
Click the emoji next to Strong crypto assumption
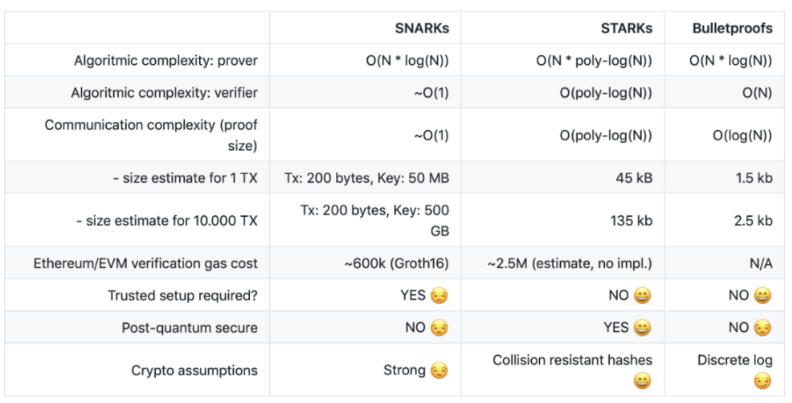439,371
